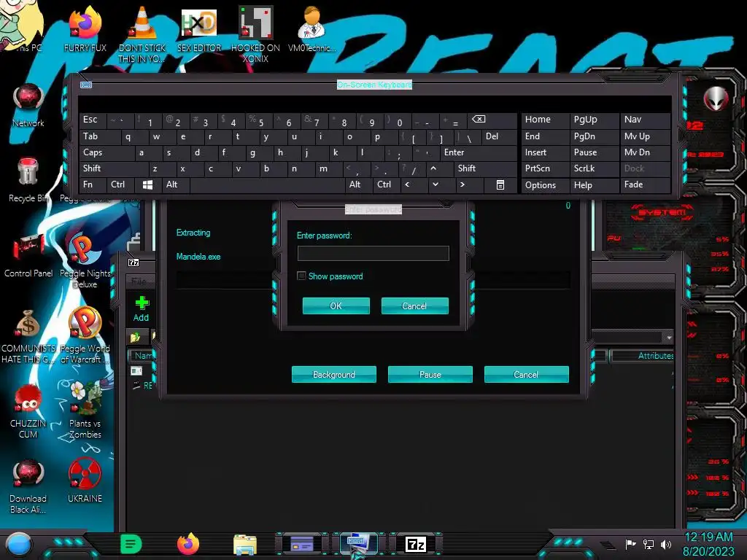Open the green notes app in taskbar
This screenshot has width=747, height=560.
(131, 544)
